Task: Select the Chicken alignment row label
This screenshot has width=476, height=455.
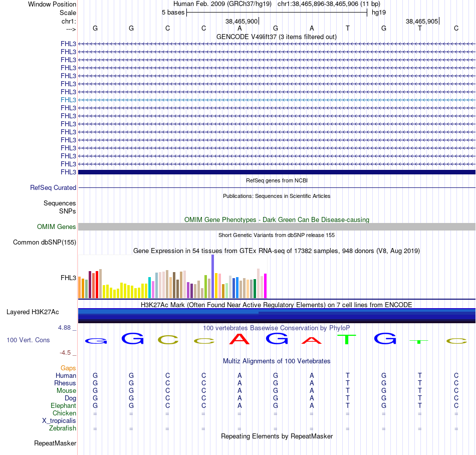Action: (x=64, y=413)
